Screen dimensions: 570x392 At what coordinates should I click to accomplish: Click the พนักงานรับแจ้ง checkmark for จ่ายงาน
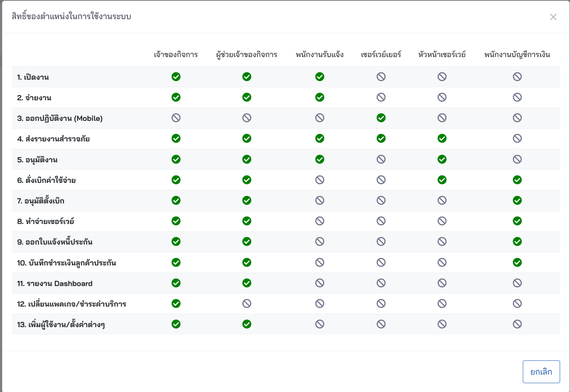(x=320, y=97)
